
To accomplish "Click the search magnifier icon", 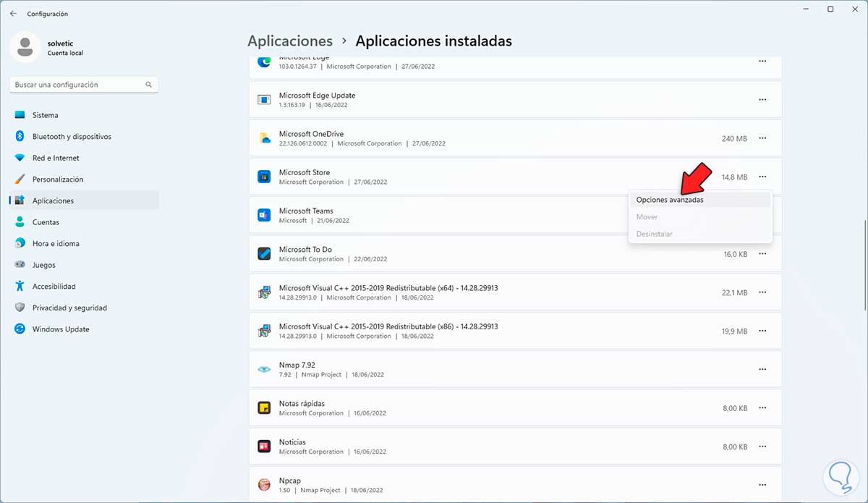I will pos(148,85).
